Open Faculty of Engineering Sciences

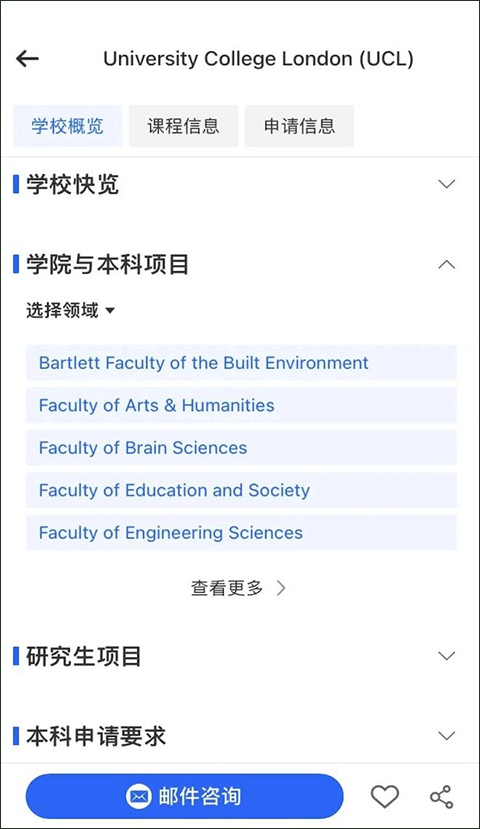pos(241,532)
